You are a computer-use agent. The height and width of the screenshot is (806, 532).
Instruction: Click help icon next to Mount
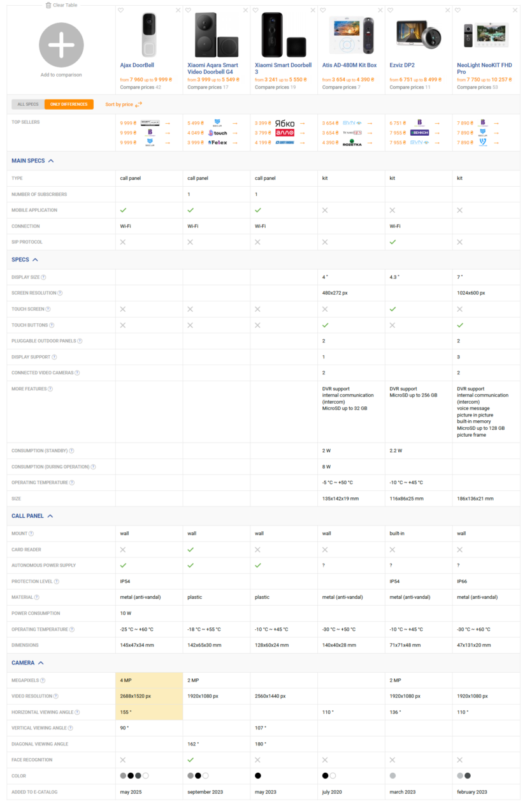(31, 534)
